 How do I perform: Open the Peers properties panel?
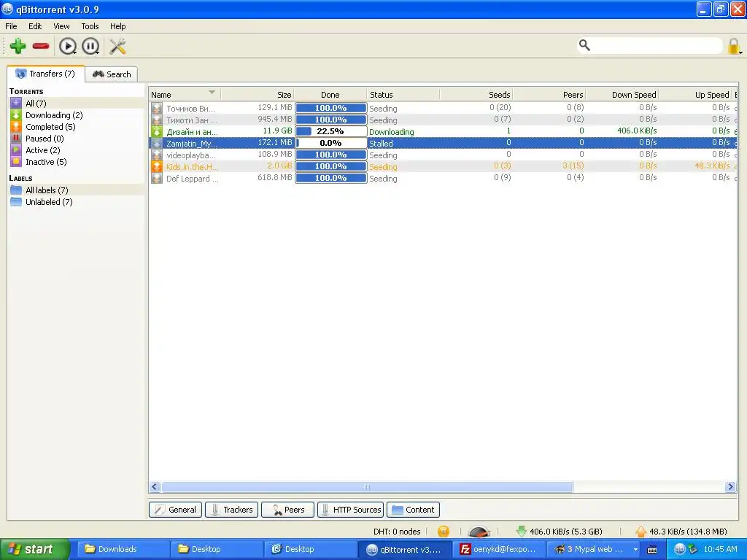[x=287, y=510]
